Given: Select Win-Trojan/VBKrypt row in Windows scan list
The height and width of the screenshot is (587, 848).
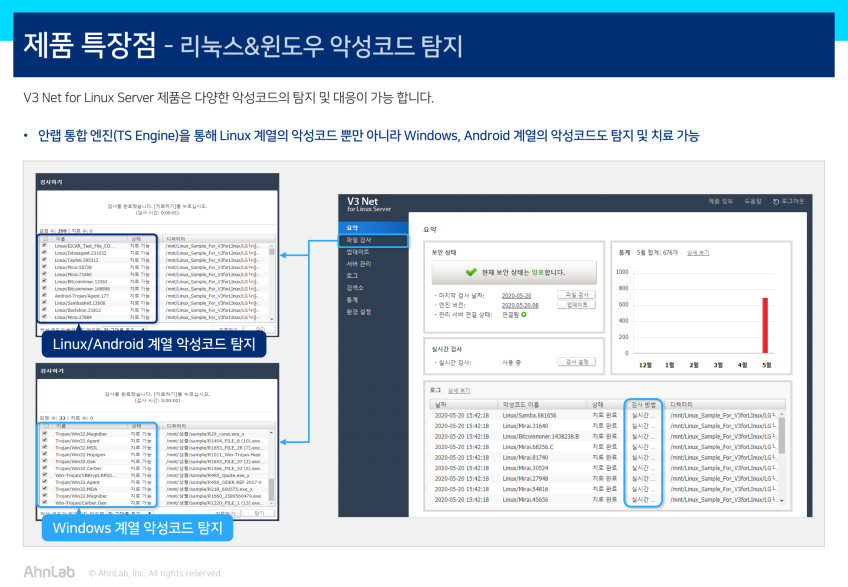Looking at the screenshot, I should click(x=154, y=475).
